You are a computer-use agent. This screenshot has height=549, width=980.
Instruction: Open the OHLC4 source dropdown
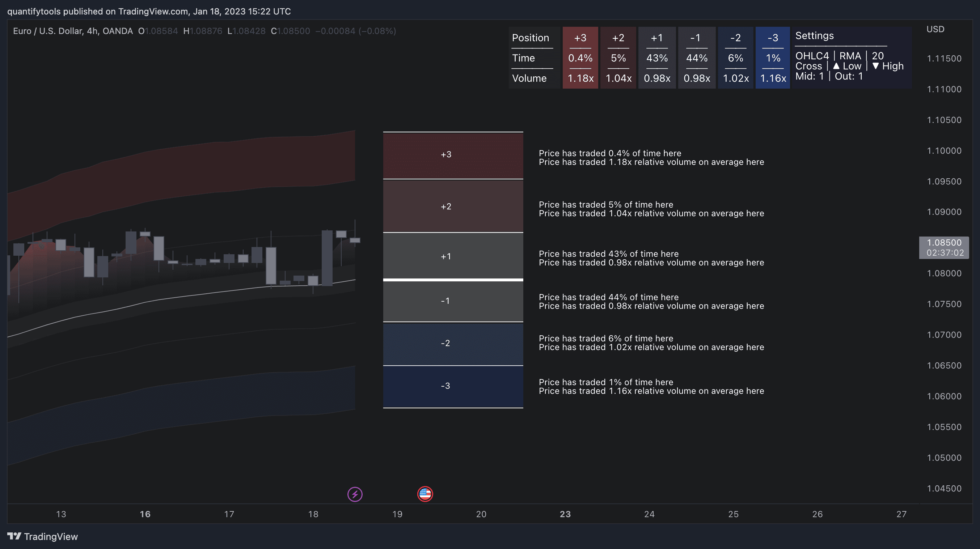point(812,56)
